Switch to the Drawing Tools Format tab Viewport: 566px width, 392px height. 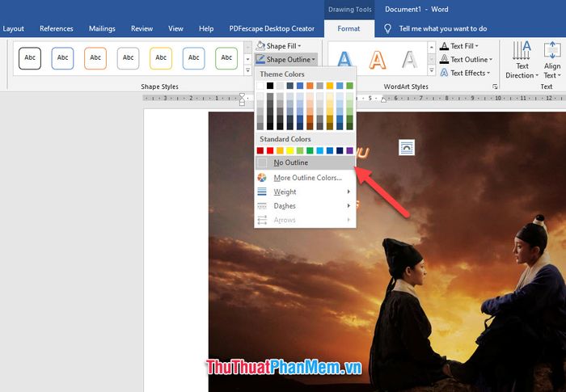click(348, 28)
